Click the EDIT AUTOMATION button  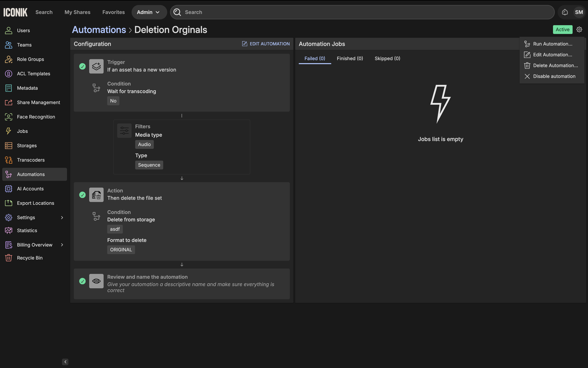point(266,44)
